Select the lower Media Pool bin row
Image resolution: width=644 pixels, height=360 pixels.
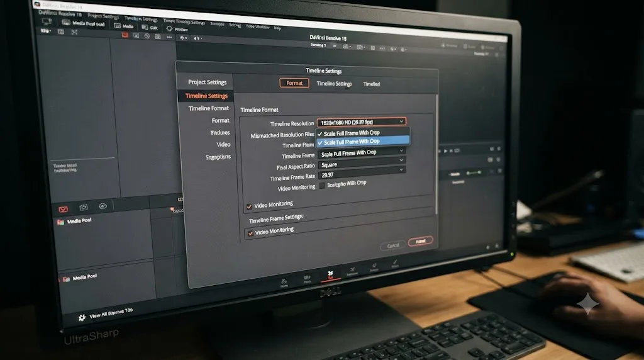click(x=80, y=278)
